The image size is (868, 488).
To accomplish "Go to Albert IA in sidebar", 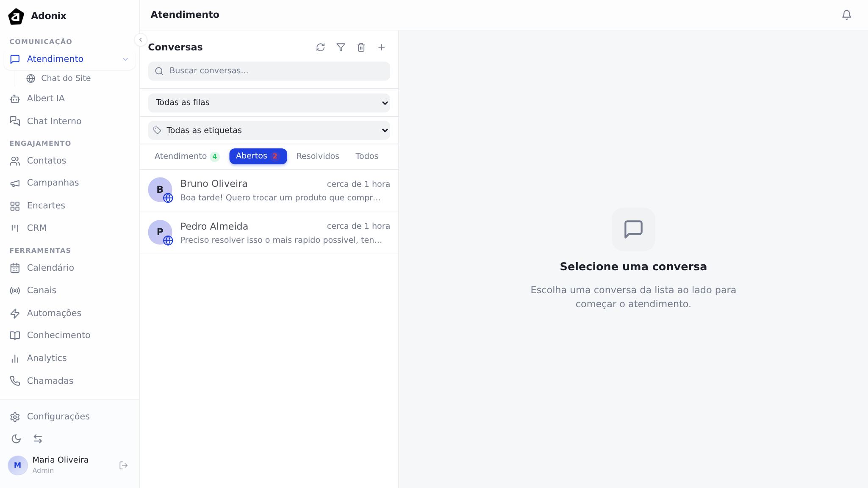I will tap(46, 98).
